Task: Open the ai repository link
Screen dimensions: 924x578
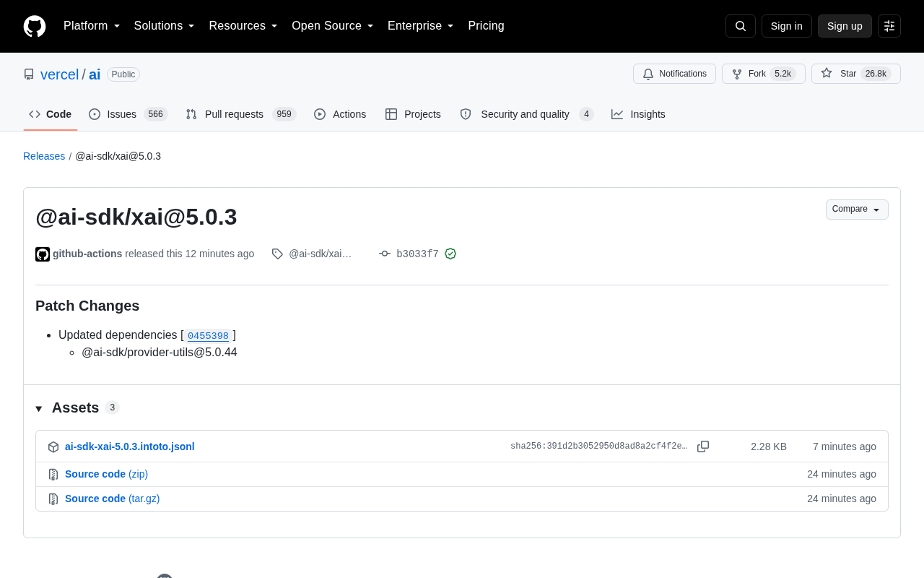Action: coord(95,74)
